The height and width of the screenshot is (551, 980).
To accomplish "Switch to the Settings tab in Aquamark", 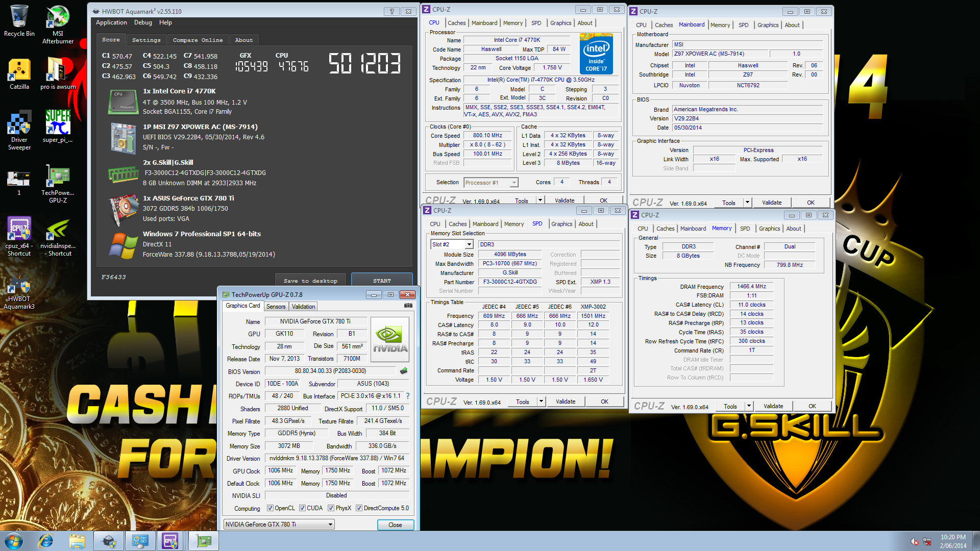I will coord(146,40).
